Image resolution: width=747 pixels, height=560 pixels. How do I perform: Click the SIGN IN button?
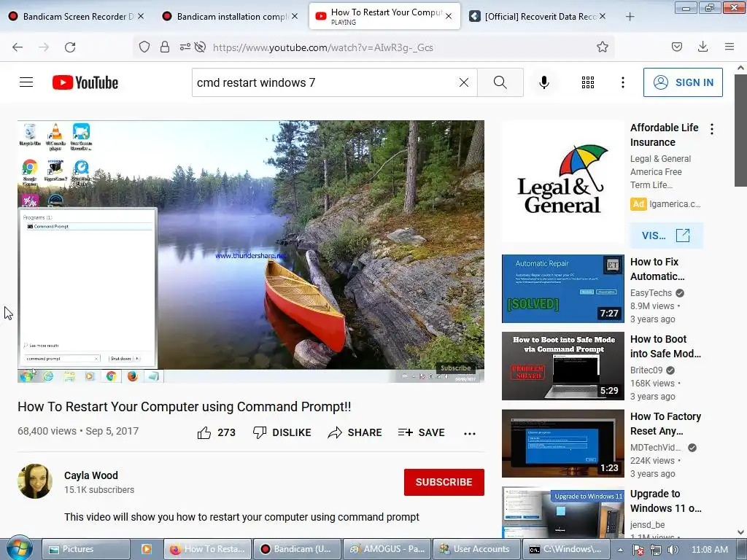tap(683, 82)
